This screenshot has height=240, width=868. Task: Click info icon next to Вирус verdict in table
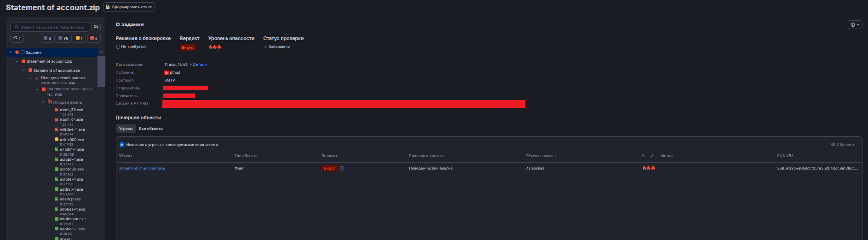click(342, 169)
